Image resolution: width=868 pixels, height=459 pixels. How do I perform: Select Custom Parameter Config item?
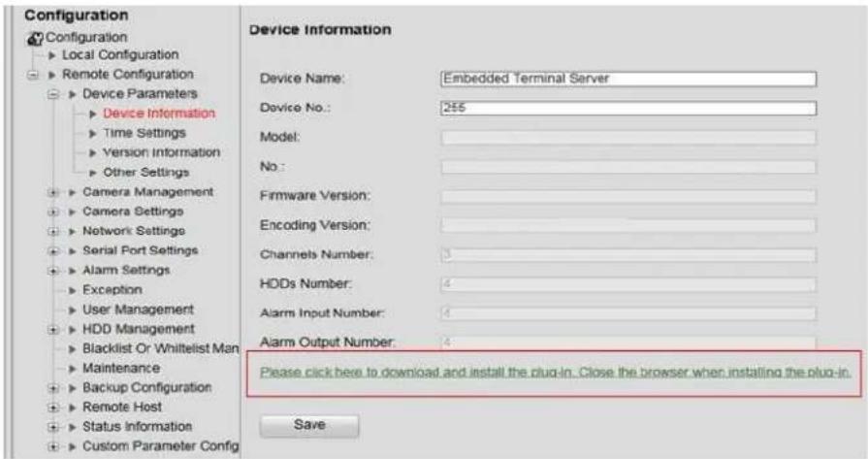click(161, 446)
